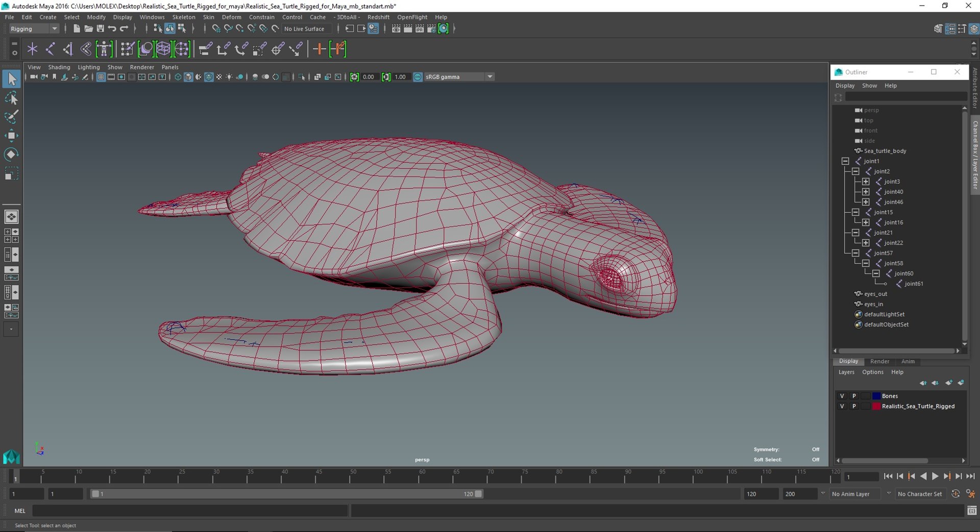980x532 pixels.
Task: Expand joint3 in the Outliner
Action: 866,182
